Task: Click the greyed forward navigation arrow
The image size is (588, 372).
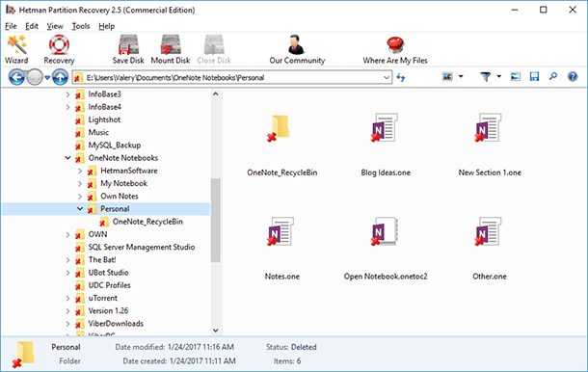Action: [x=35, y=77]
